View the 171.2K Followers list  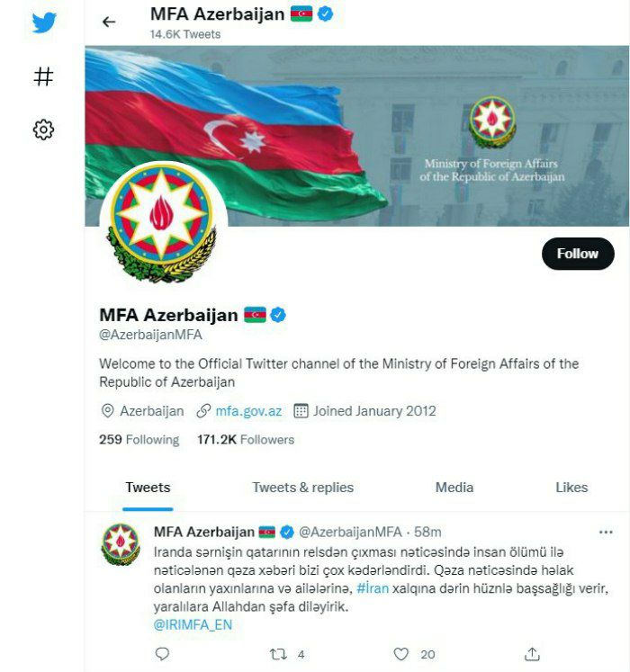[x=246, y=439]
